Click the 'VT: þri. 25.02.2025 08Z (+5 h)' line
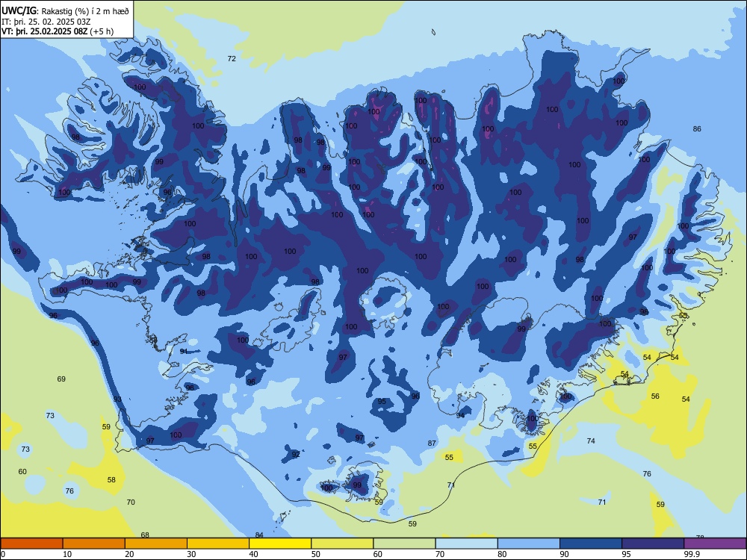 point(58,31)
